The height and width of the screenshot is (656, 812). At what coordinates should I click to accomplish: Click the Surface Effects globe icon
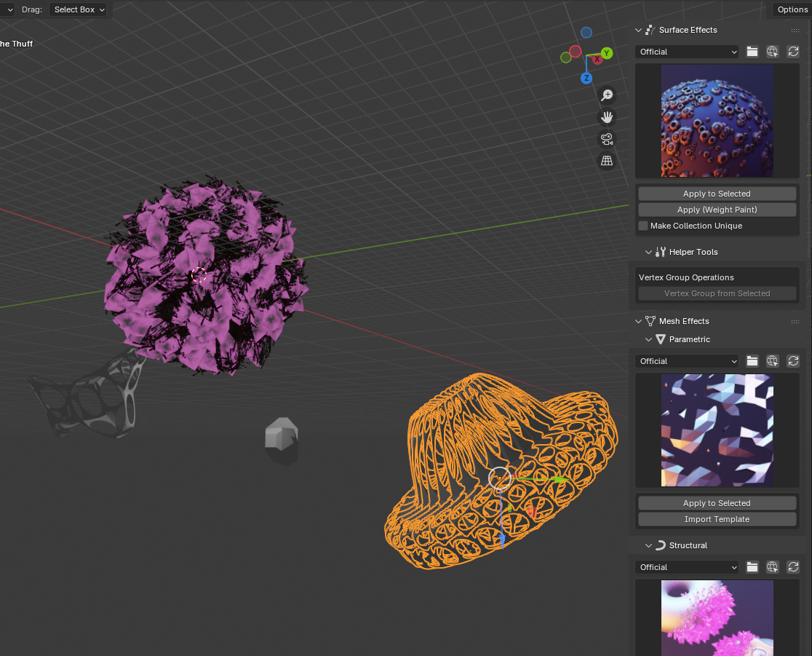(x=773, y=52)
